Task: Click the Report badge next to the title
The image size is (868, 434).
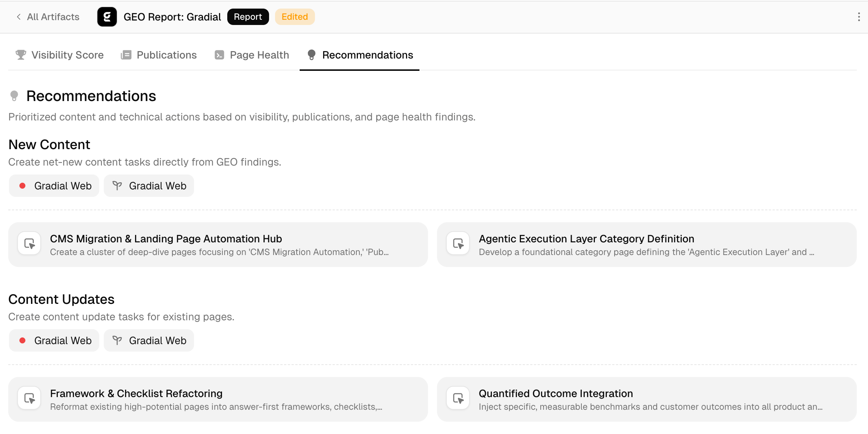Action: click(248, 16)
